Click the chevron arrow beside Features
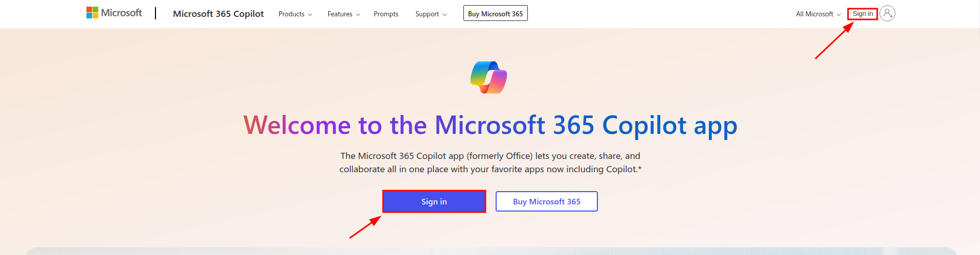 pos(358,15)
